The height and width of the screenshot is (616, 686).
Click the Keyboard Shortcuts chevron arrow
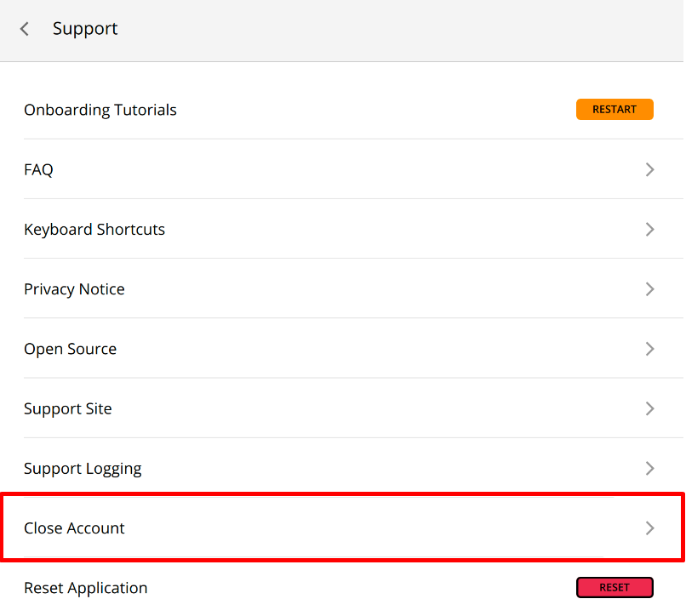click(649, 229)
